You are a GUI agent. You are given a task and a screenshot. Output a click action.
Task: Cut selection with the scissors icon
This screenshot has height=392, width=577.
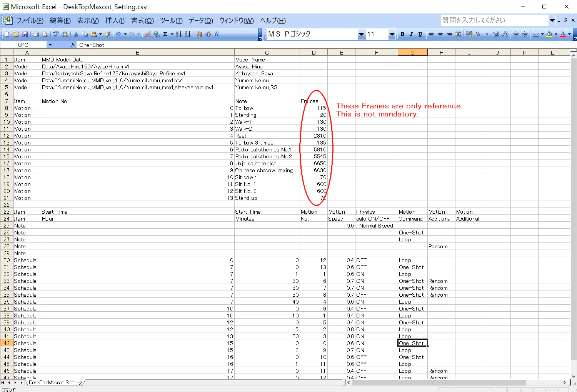point(76,34)
